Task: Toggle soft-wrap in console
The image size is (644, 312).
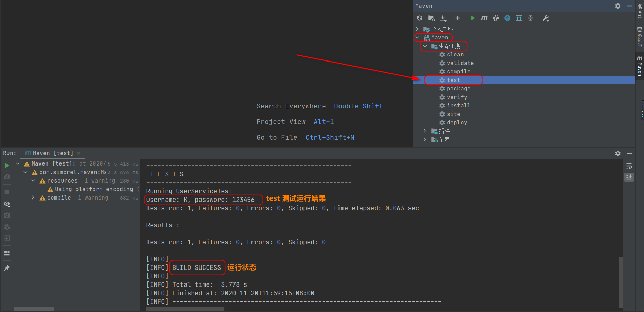Action: pyautogui.click(x=629, y=166)
